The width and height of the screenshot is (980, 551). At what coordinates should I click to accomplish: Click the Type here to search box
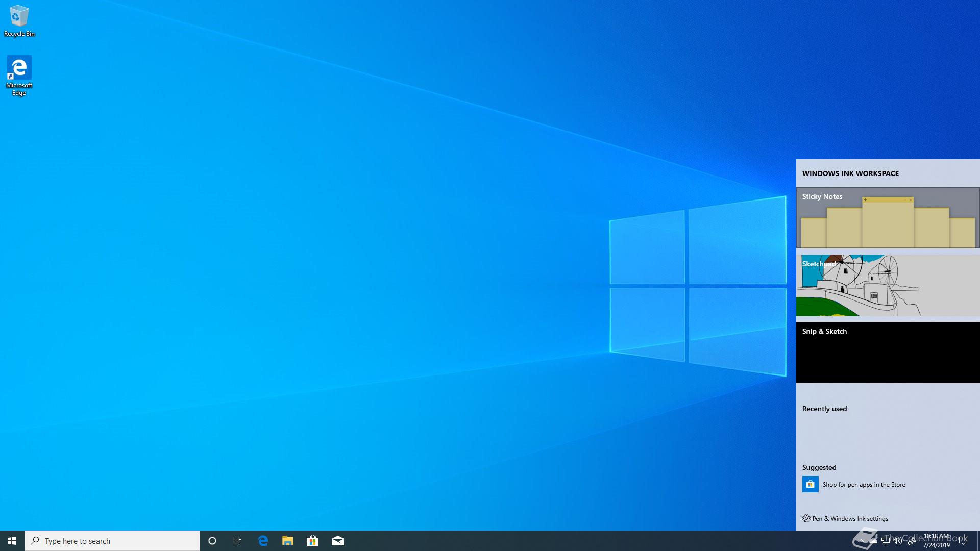112,541
